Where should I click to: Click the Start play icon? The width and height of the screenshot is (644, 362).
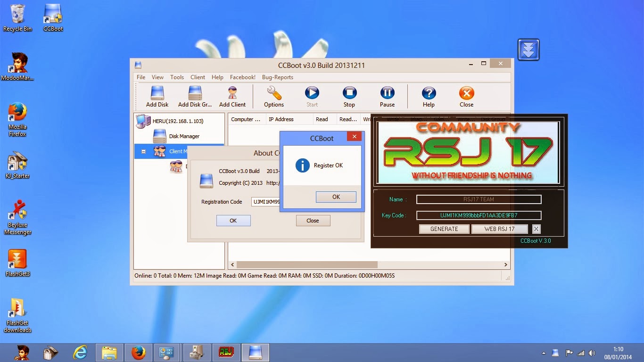[x=312, y=97]
